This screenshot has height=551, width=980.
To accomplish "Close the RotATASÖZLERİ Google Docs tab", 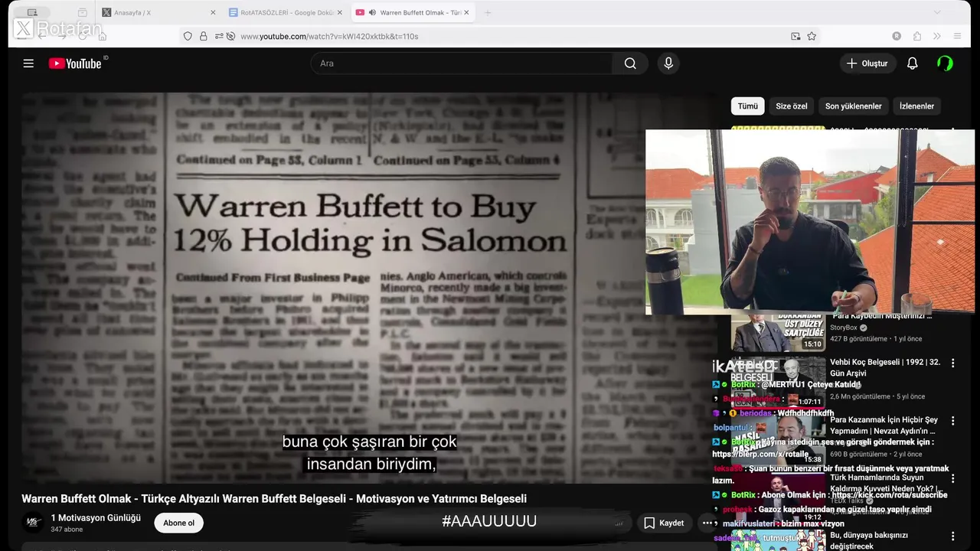I will pyautogui.click(x=340, y=12).
